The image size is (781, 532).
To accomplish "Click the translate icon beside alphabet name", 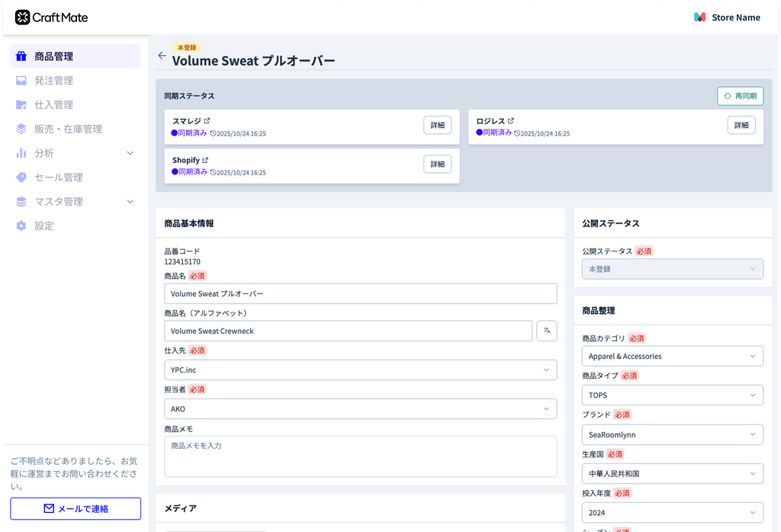I will (547, 331).
